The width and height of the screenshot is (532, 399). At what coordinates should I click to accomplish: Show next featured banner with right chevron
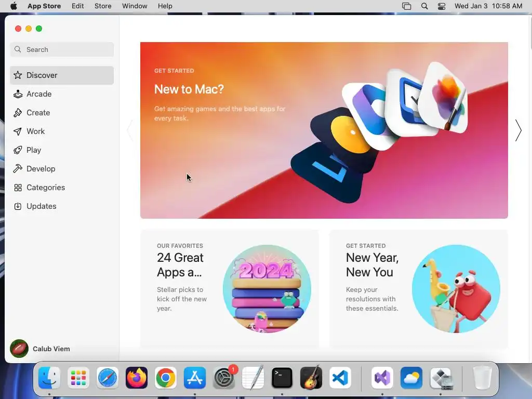518,130
